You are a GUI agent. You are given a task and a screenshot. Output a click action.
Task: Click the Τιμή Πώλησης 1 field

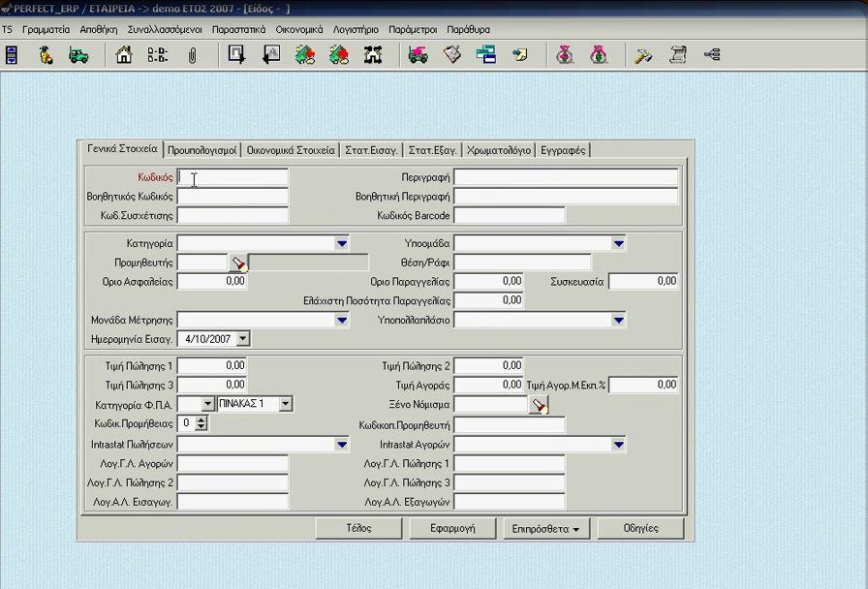coord(212,366)
